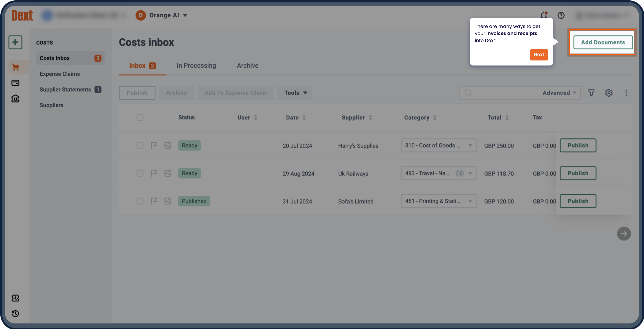
Task: Open the help question mark icon
Action: (561, 15)
